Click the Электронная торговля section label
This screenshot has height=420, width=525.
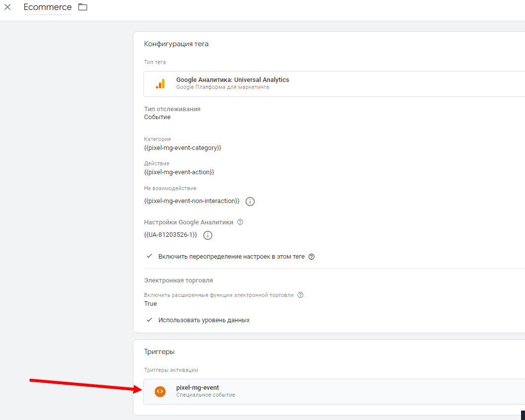click(x=178, y=280)
